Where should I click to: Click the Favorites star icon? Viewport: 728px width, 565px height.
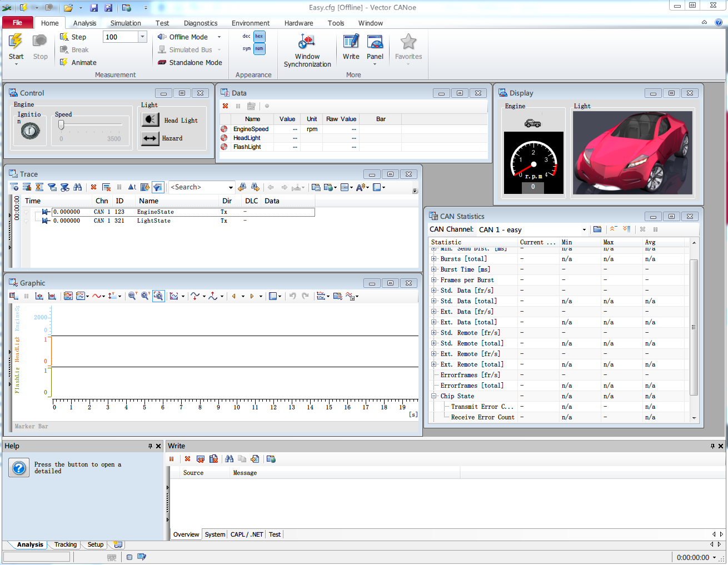[408, 42]
